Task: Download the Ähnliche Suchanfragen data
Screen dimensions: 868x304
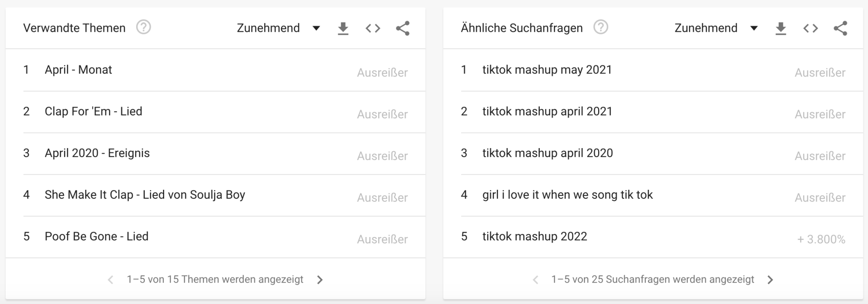Action: click(x=781, y=28)
